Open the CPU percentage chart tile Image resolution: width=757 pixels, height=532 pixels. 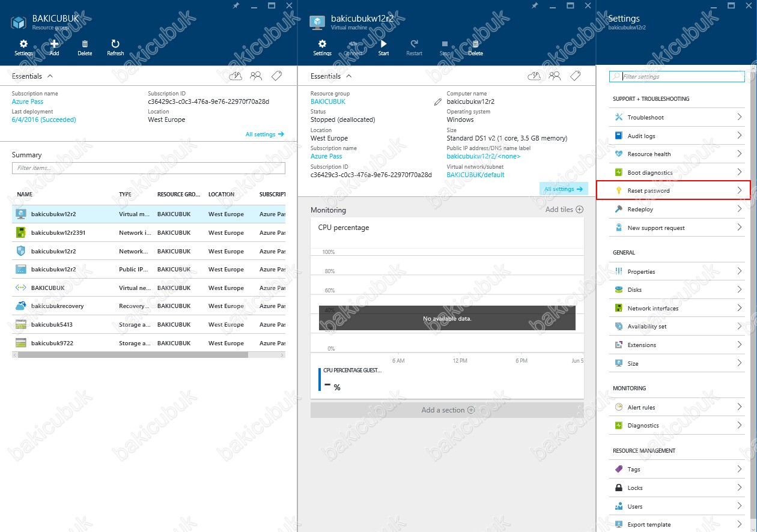pyautogui.click(x=447, y=308)
